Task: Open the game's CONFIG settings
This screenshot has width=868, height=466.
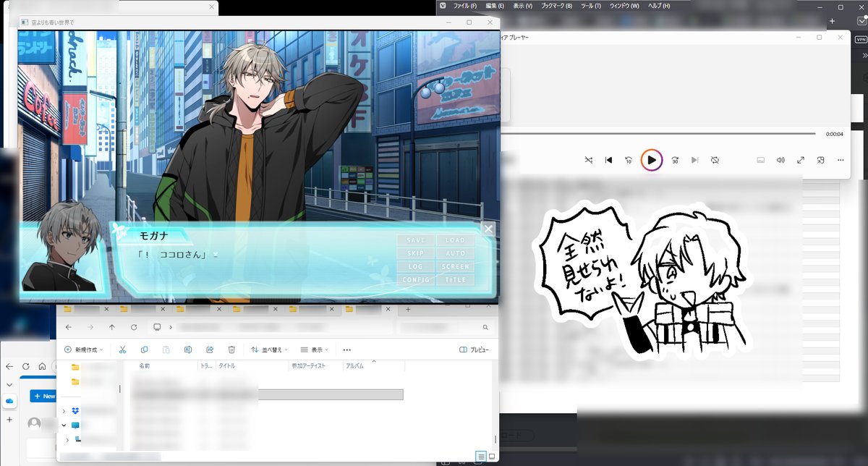Action: [x=416, y=279]
